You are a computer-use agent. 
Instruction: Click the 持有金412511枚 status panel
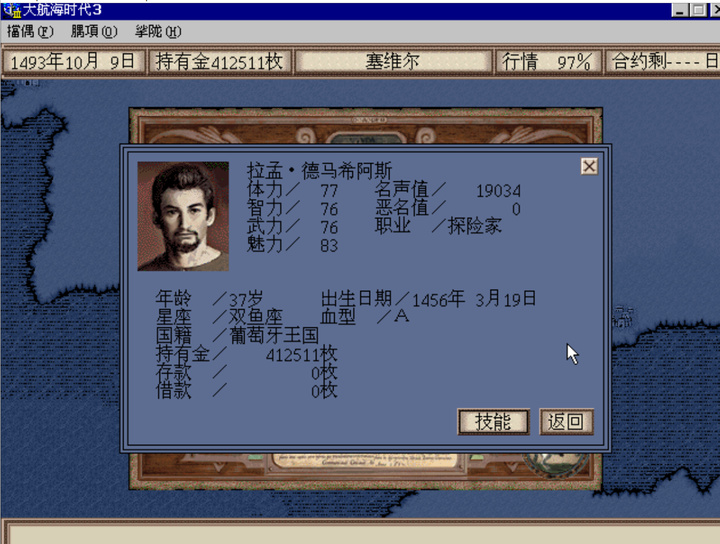(220, 62)
